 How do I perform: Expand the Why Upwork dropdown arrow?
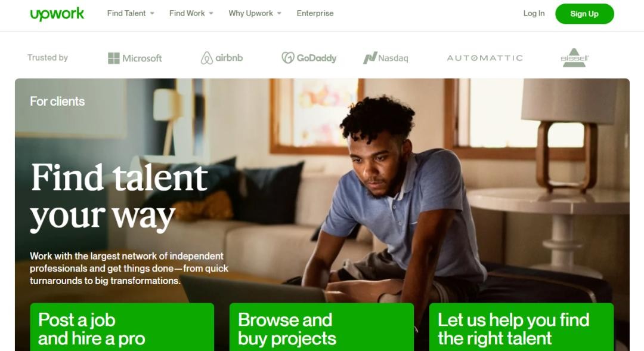coord(279,14)
